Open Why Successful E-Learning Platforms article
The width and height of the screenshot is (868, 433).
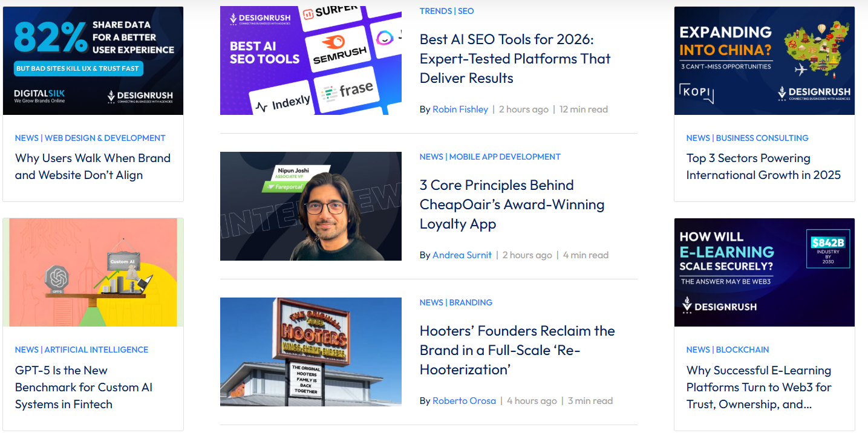click(759, 387)
